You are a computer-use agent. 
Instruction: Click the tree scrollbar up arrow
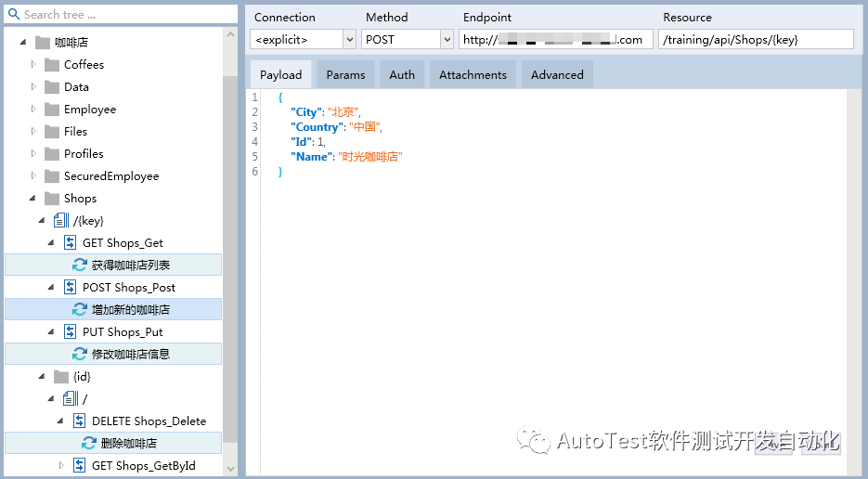click(x=230, y=34)
